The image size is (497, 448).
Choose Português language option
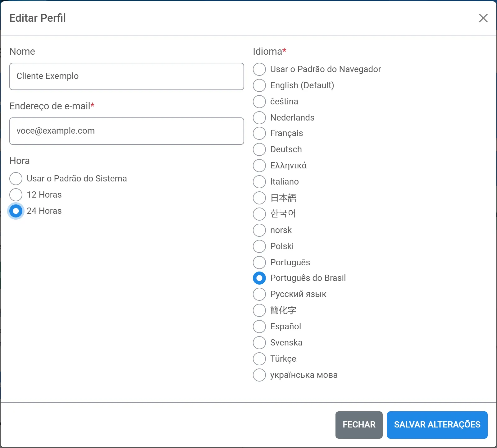click(259, 263)
